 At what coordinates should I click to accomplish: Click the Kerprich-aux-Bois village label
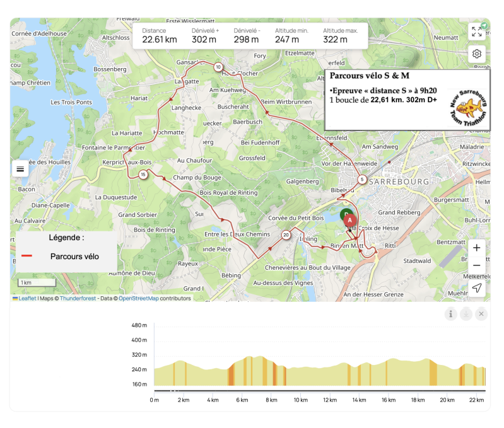127,162
